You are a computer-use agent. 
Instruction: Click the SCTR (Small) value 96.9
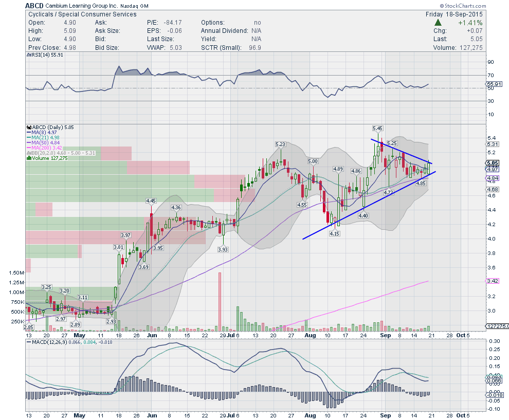255,48
